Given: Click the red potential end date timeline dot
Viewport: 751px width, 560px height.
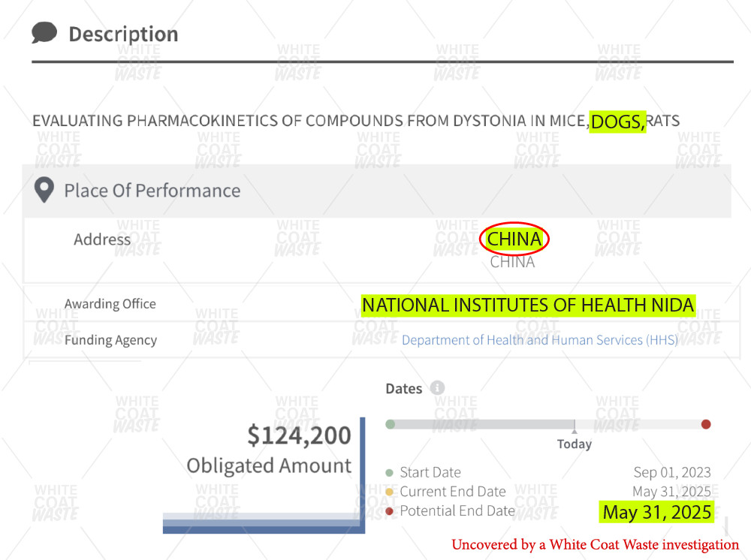Looking at the screenshot, I should [x=705, y=424].
